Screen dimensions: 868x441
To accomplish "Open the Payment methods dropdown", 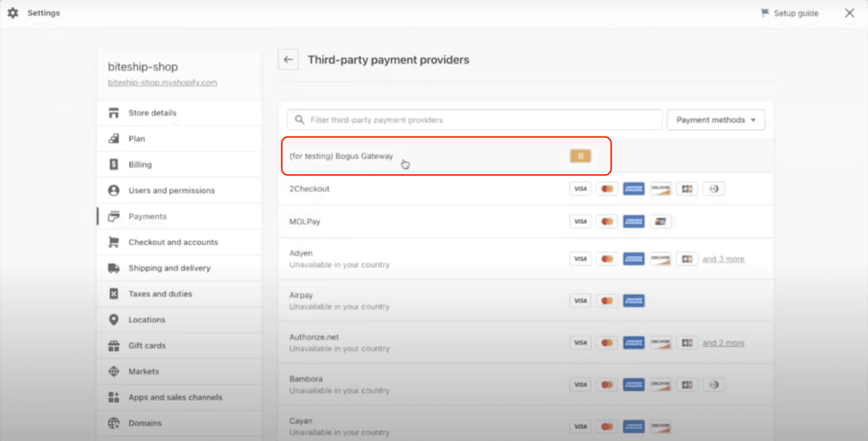I will [716, 120].
